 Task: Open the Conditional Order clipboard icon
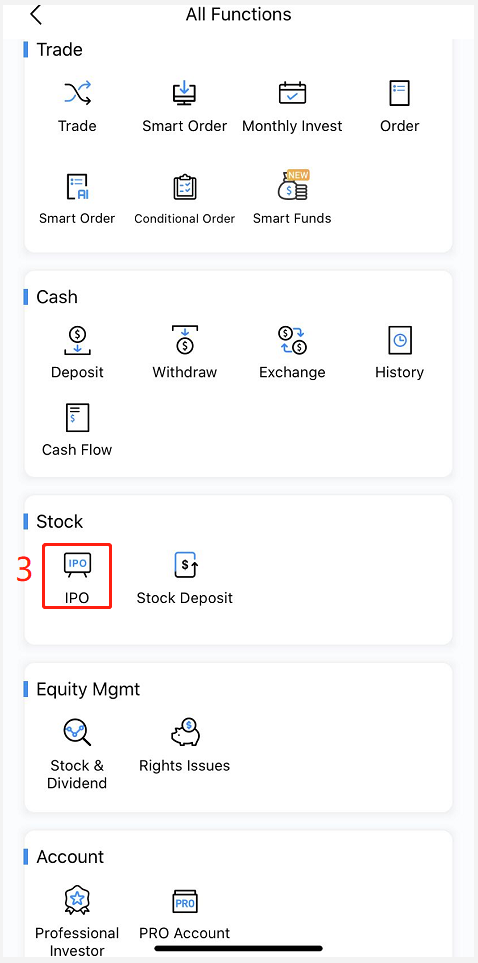[x=184, y=187]
